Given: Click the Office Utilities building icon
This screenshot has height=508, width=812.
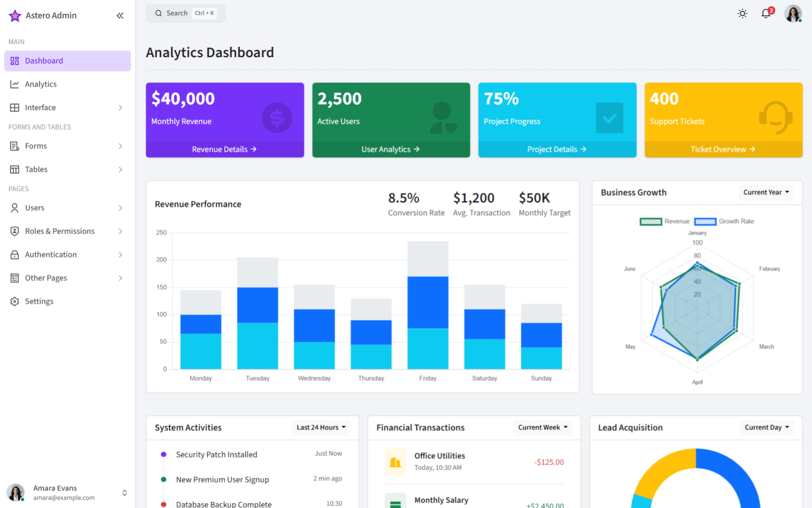Looking at the screenshot, I should click(x=395, y=462).
